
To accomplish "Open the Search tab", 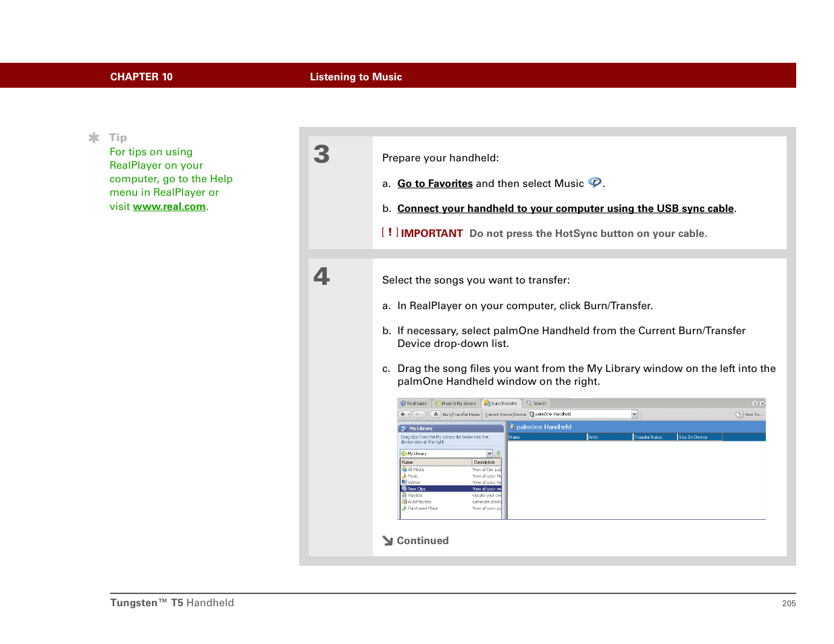I will 536,404.
